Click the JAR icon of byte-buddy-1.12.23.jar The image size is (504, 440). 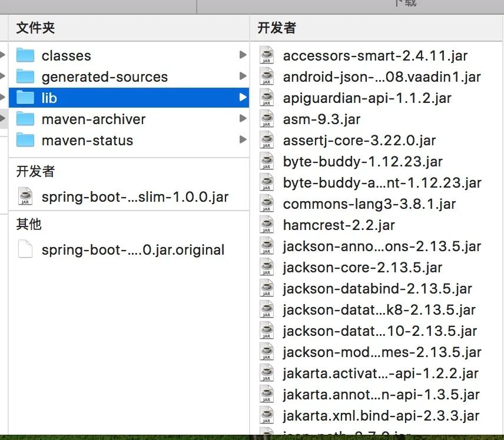(x=267, y=161)
